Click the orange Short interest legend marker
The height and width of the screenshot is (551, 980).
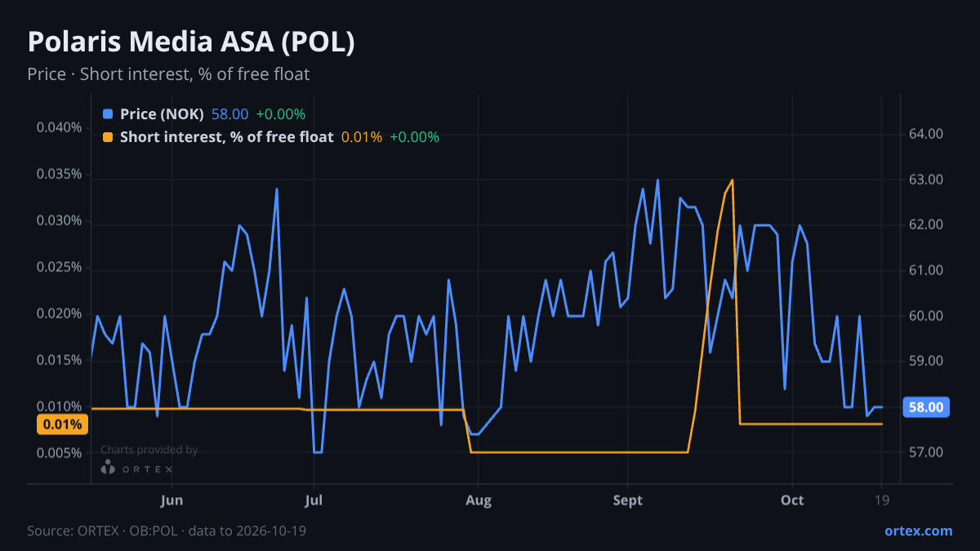(x=108, y=137)
